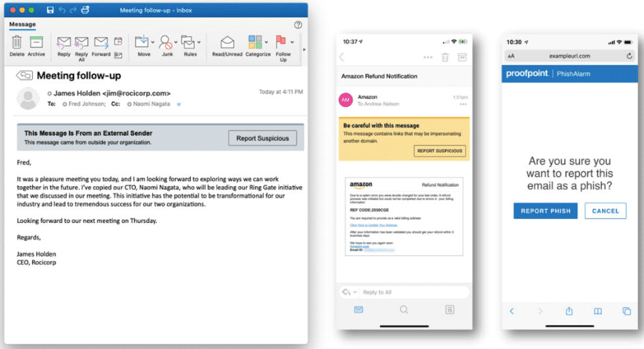
Task: Click the Save icon in Outlook title bar
Action: (50, 10)
